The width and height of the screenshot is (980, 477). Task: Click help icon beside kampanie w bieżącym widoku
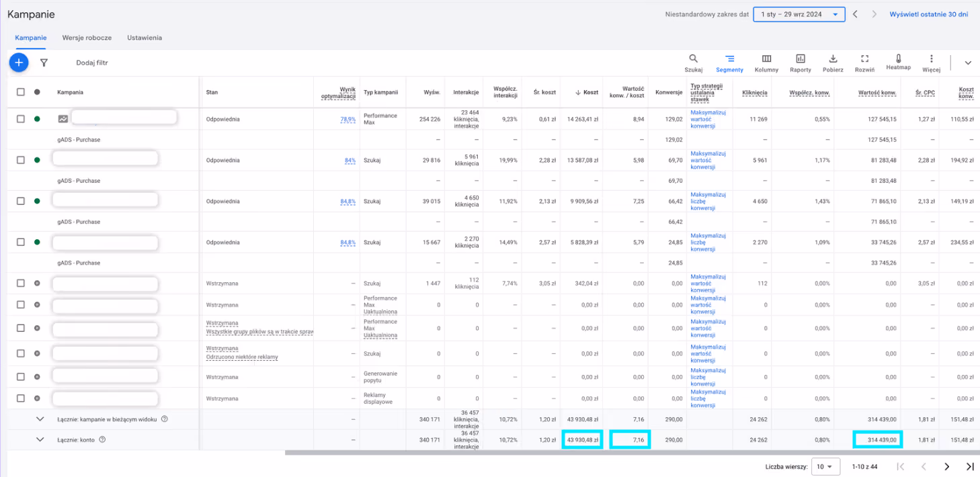point(164,419)
